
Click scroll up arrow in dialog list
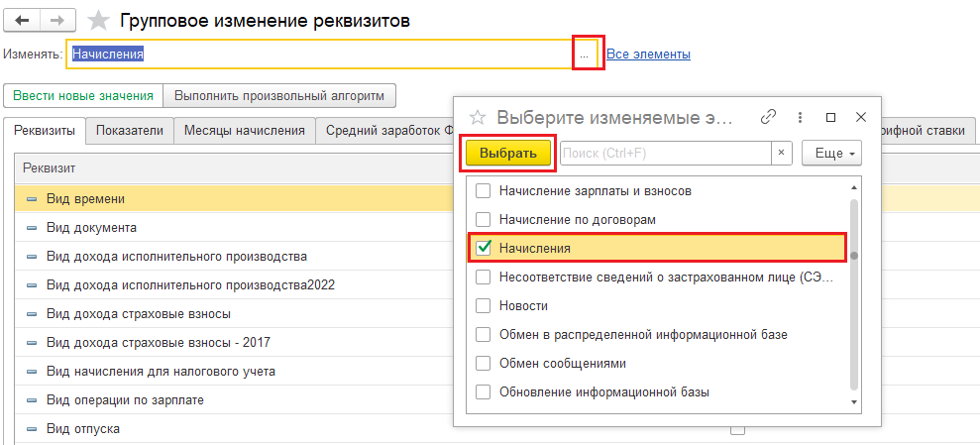[x=854, y=187]
